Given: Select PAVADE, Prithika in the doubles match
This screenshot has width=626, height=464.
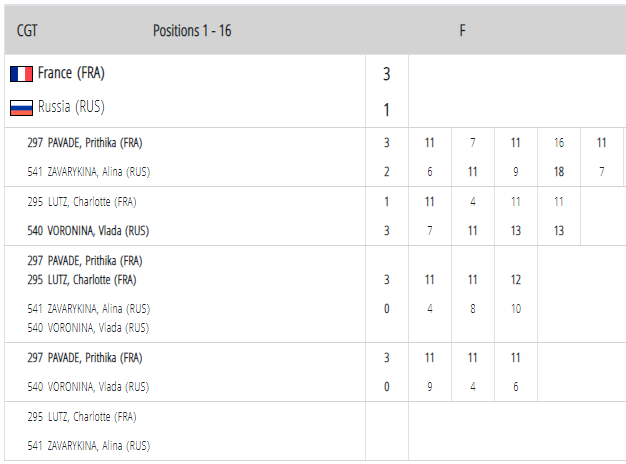Looking at the screenshot, I should coord(85,261).
